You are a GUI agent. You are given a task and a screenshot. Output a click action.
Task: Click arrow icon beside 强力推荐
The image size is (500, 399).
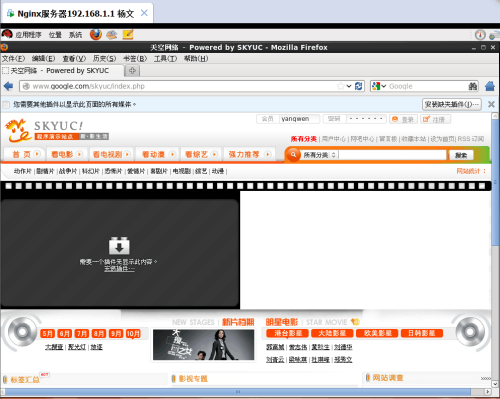(x=268, y=154)
